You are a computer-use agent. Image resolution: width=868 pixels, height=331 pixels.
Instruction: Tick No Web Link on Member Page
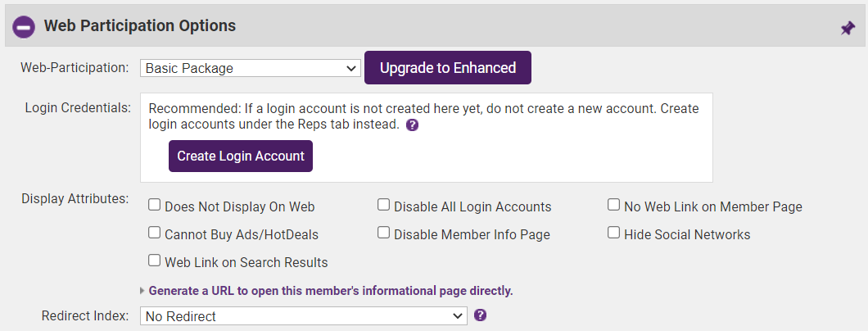coord(613,206)
